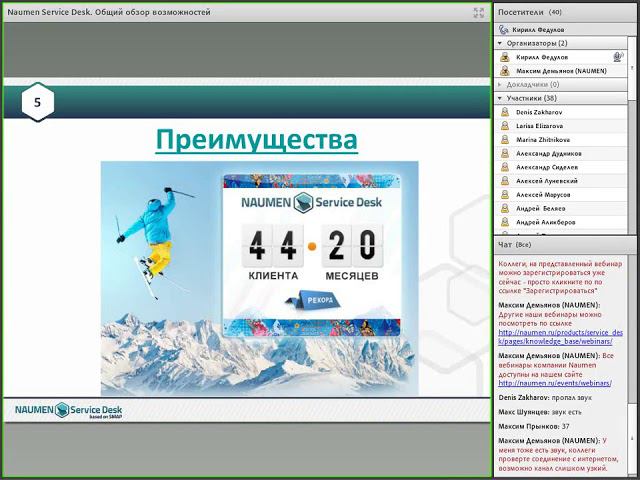Image resolution: width=640 pixels, height=480 pixels.
Task: Click the attendee list vertical scrollbar
Action: (632, 135)
